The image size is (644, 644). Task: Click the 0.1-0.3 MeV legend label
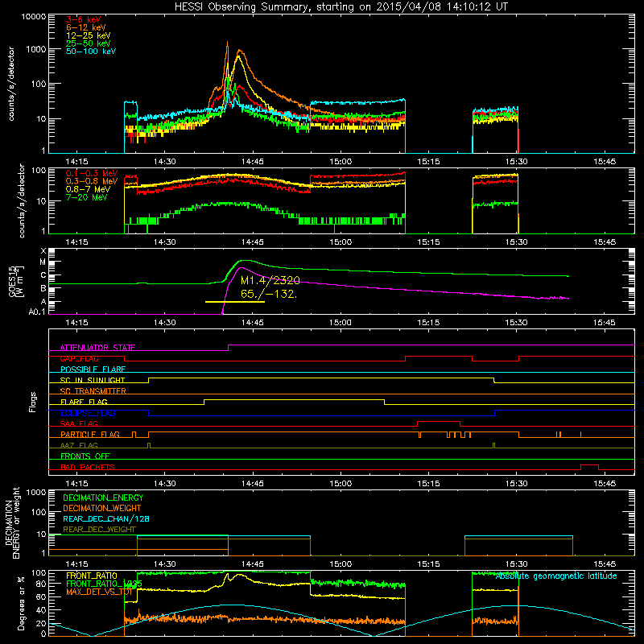click(x=92, y=173)
